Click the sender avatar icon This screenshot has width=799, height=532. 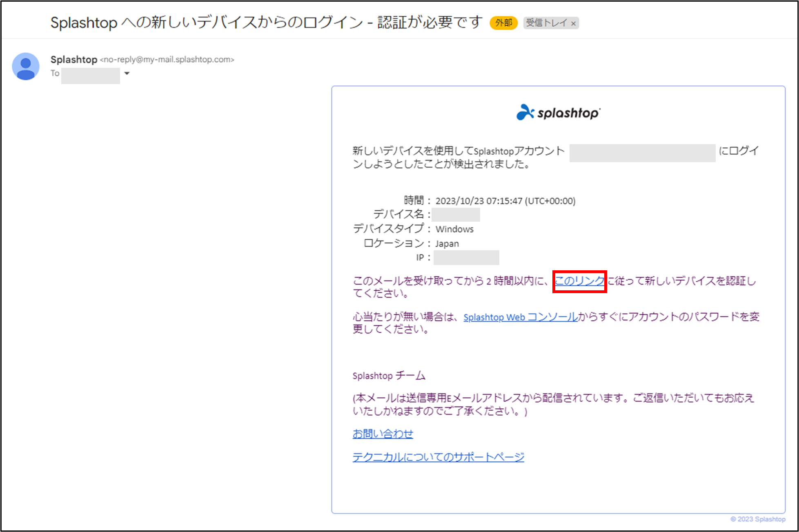pyautogui.click(x=26, y=67)
